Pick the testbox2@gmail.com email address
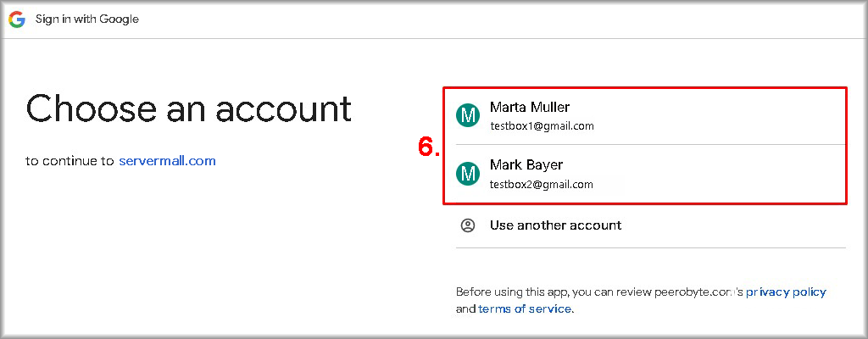This screenshot has width=868, height=339. [x=542, y=184]
